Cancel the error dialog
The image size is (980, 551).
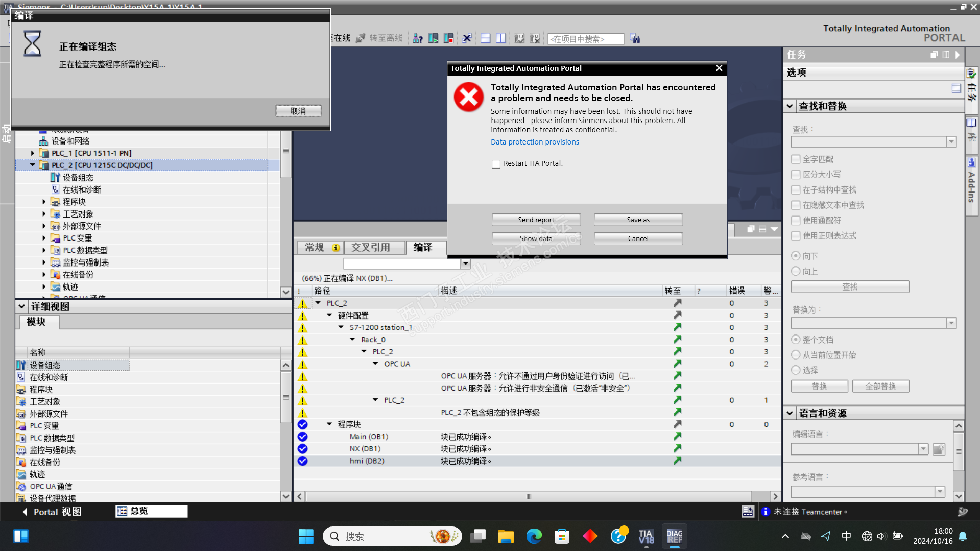(638, 238)
